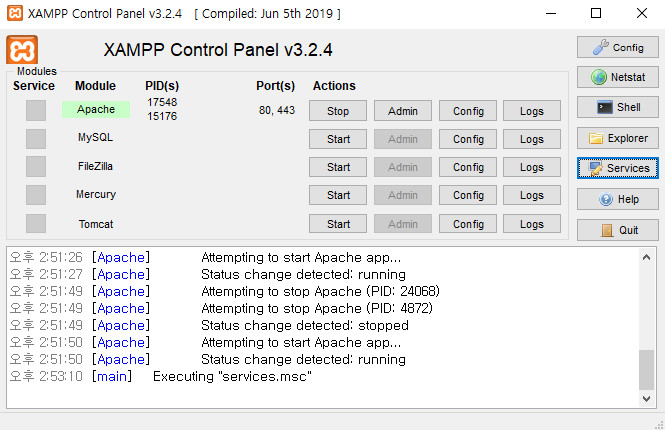Screen dimensions: 665x430
Task: Click the Apache ports "80, 443" value
Action: coord(277,110)
